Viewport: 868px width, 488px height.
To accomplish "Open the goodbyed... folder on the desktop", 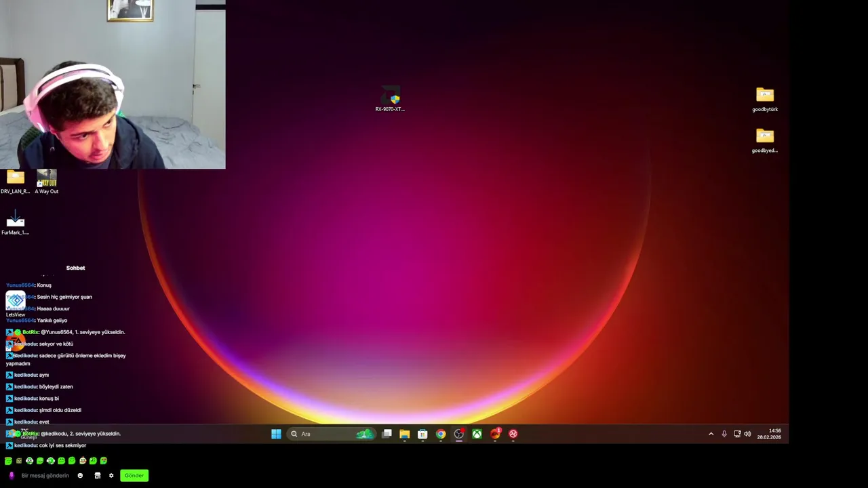I will pos(765,140).
